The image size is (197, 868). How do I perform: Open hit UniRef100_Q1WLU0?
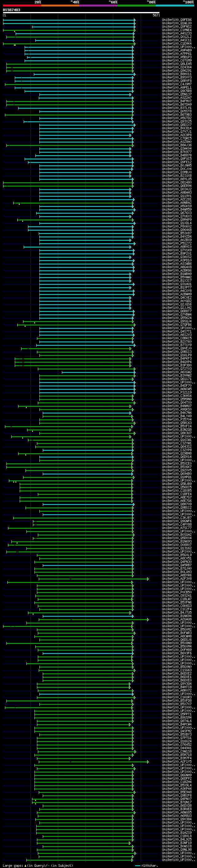[177, 23]
